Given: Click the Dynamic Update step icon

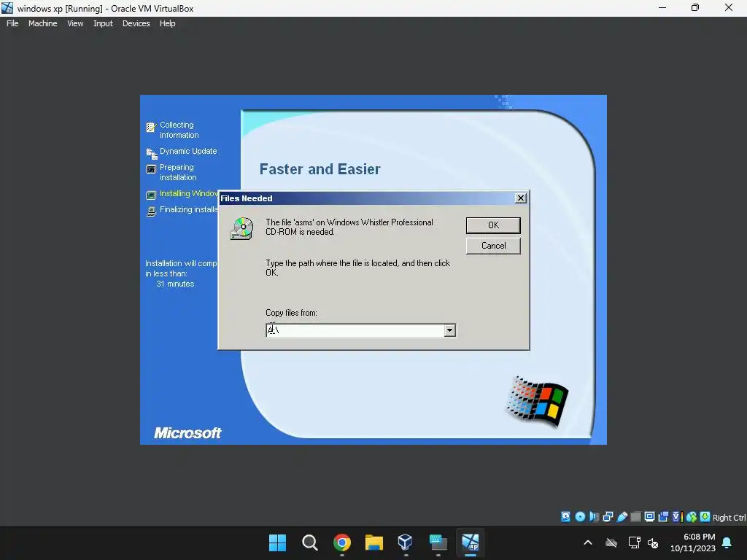Looking at the screenshot, I should tap(152, 153).
